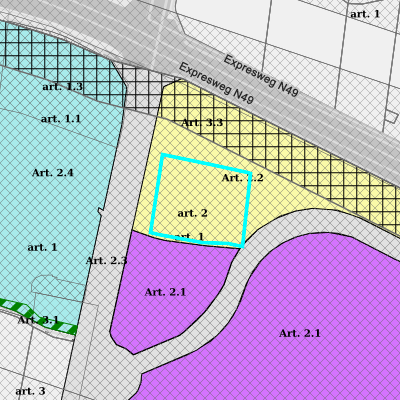Screen dimensions: 400x400
Task: Select the 'Art. 2.4' light blue zone
Action: click(x=53, y=173)
